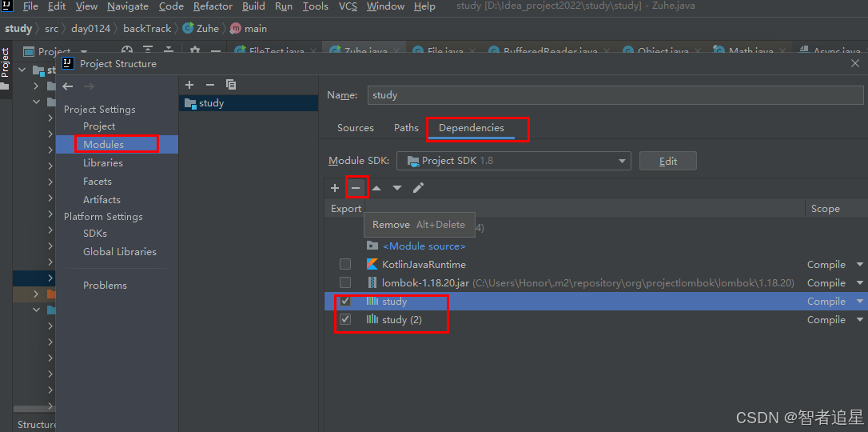This screenshot has width=868, height=432.
Task: Click the KotlinJavaRuntime Kotlin icon
Action: [372, 264]
